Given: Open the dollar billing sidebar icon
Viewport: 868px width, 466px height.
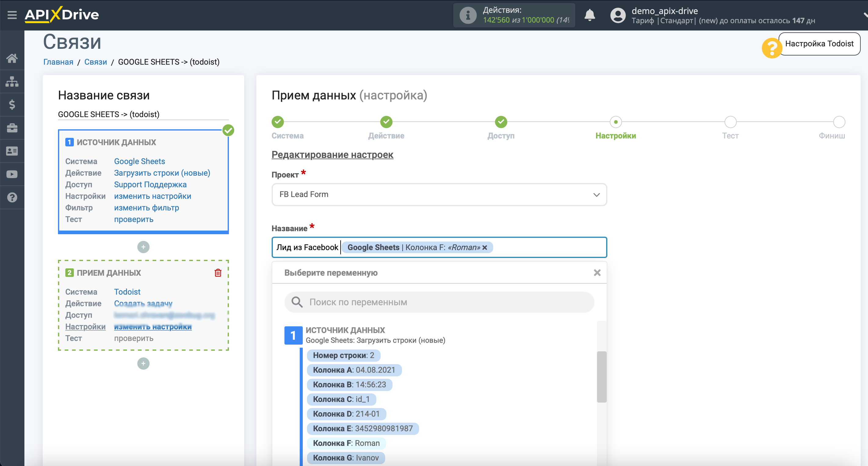Looking at the screenshot, I should 12,105.
